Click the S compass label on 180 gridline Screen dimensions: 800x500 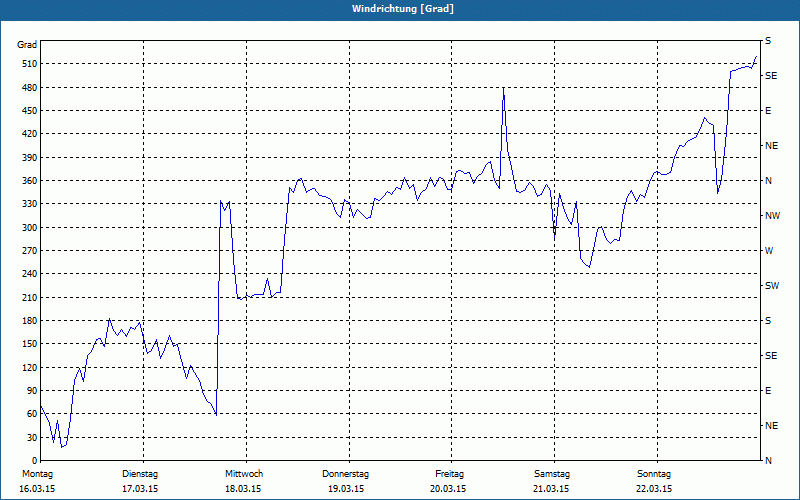768,321
